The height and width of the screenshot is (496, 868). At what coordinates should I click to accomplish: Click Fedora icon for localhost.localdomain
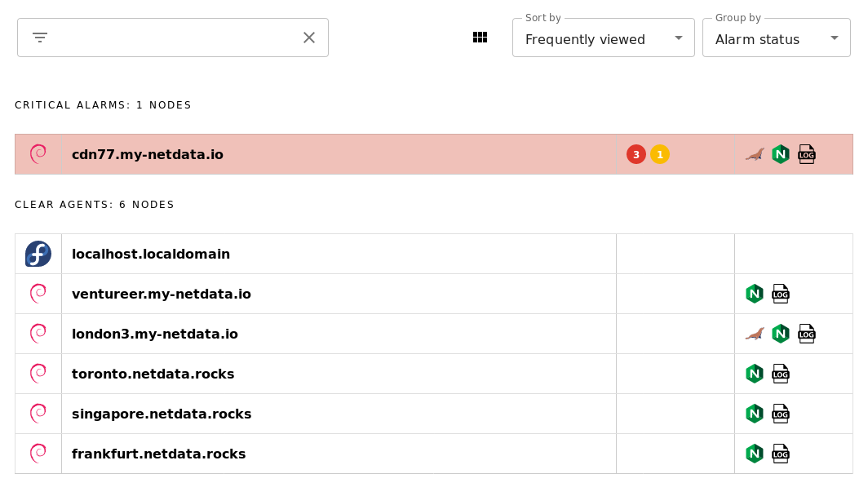(x=38, y=254)
